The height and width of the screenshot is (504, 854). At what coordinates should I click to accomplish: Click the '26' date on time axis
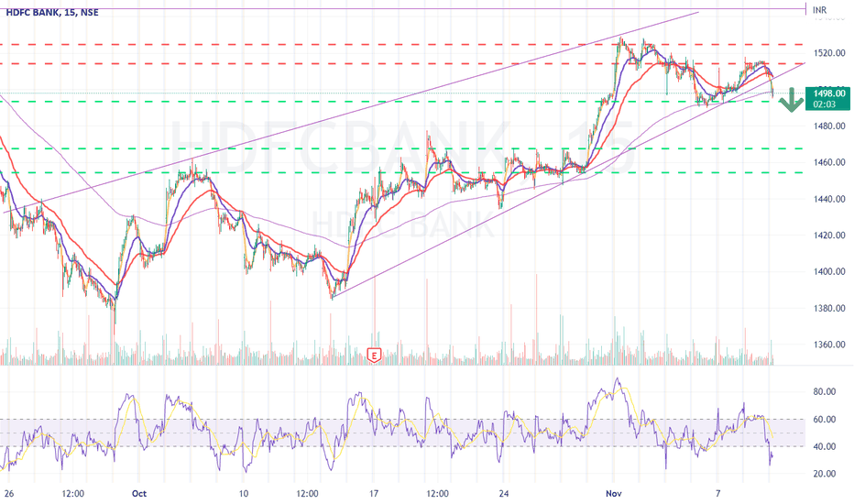click(x=9, y=494)
